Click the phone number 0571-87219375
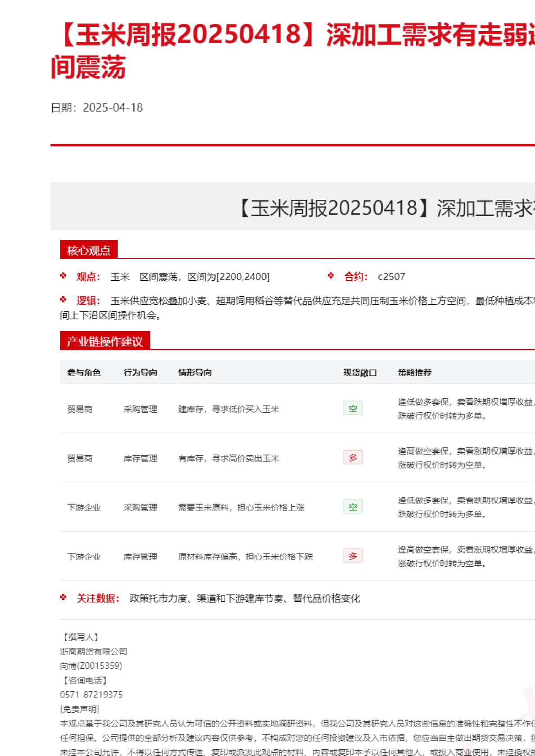 pos(91,695)
